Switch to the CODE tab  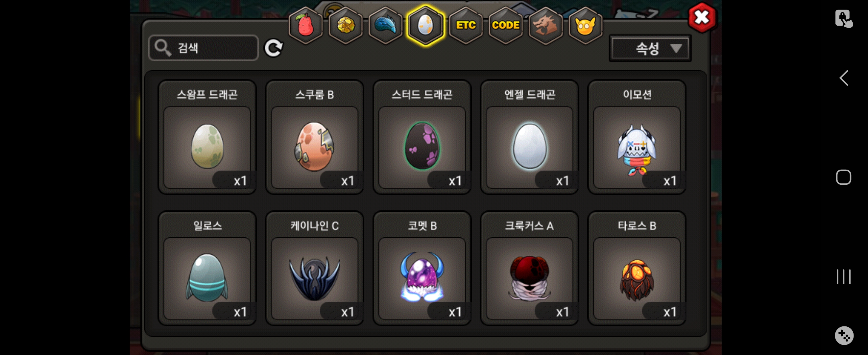[505, 26]
